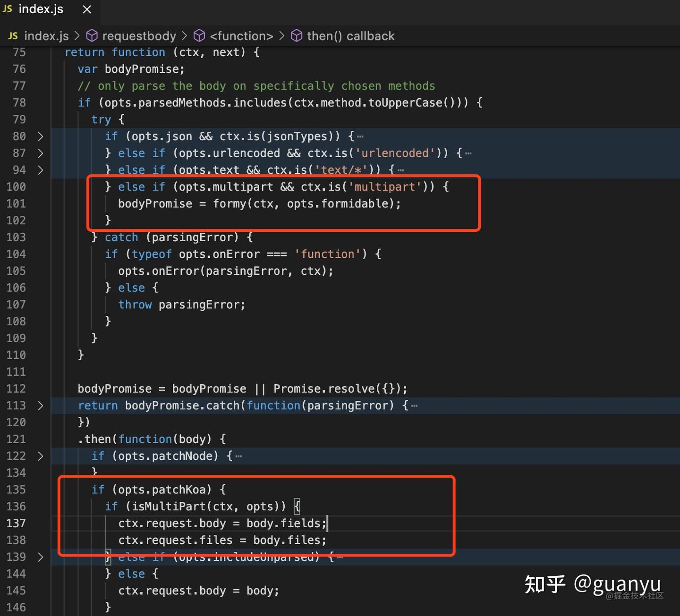The width and height of the screenshot is (680, 616).
Task: Click the fold ellipsis after urlencoded line
Action: pyautogui.click(x=468, y=153)
